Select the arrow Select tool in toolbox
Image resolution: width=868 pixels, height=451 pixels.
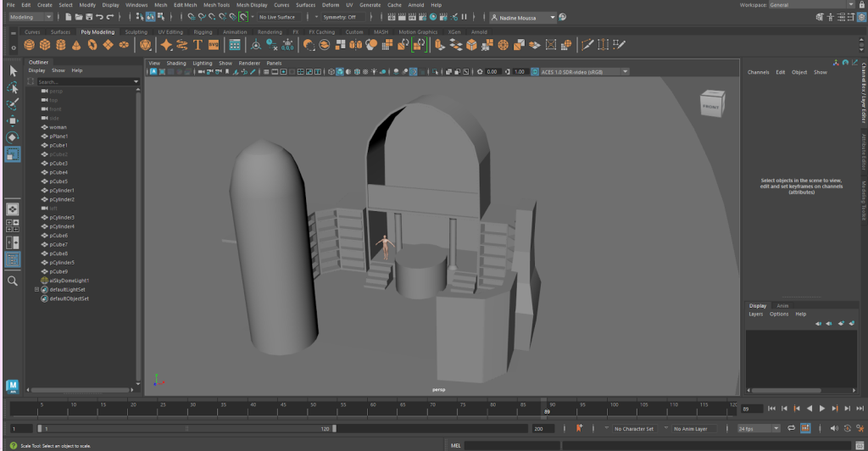tap(13, 71)
